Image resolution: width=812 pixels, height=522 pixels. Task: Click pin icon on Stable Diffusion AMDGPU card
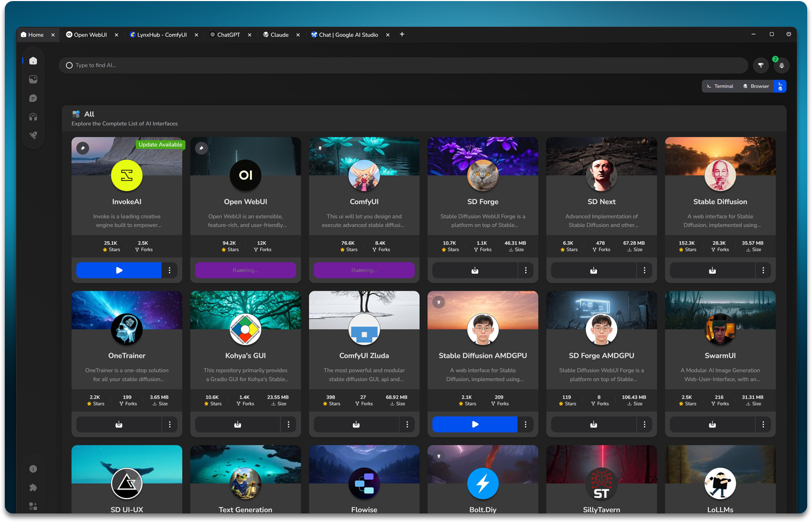(x=439, y=302)
